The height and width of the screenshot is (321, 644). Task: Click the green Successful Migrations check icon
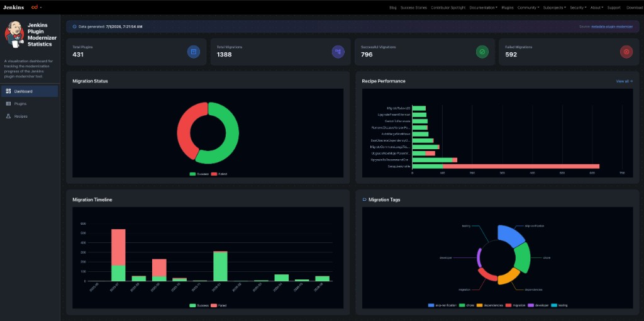click(x=482, y=52)
